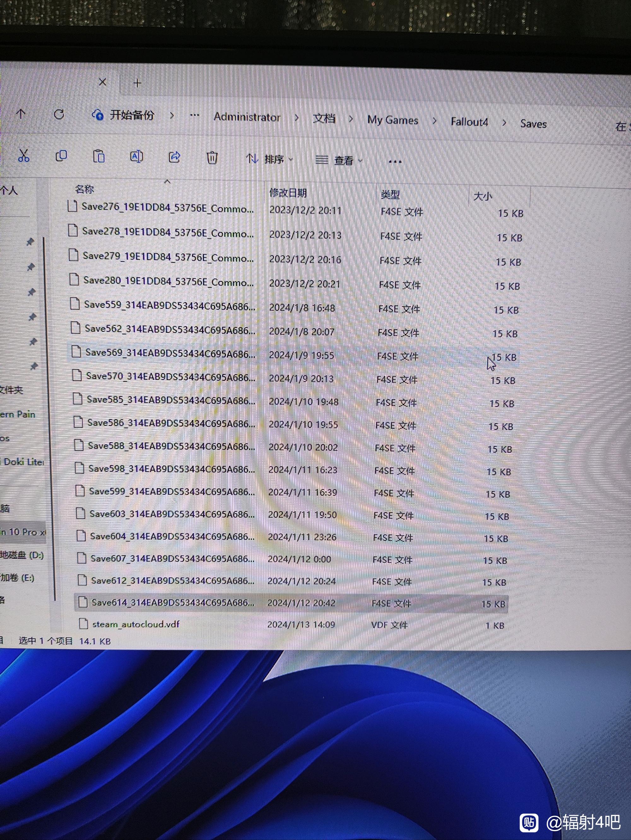The image size is (631, 840).
Task: Sort by 大小 column header
Action: 482,196
